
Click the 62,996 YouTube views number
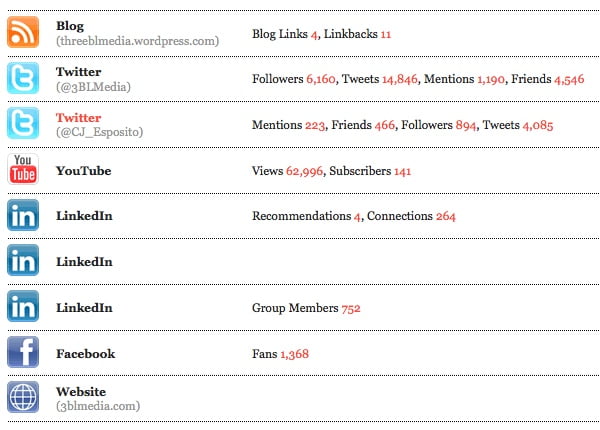(x=304, y=171)
